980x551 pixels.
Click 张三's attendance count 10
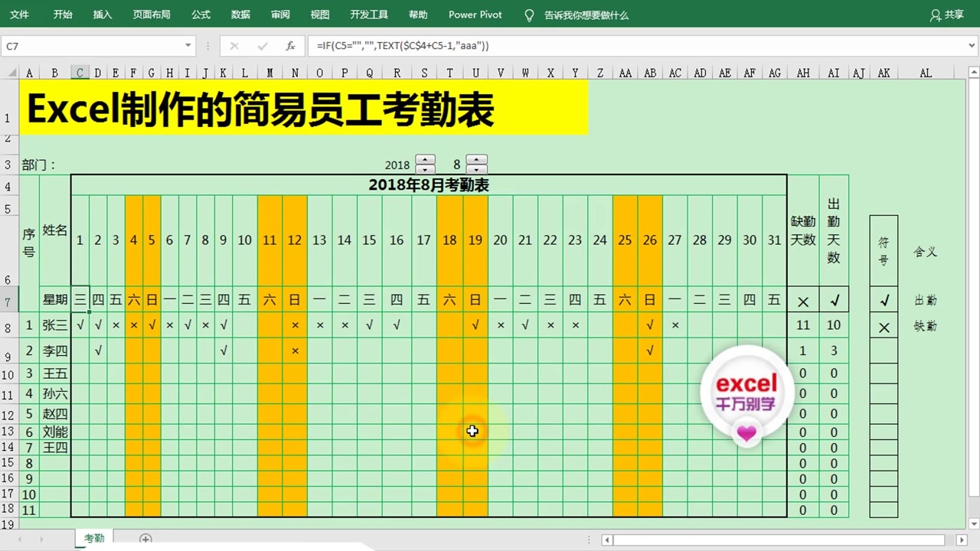[x=834, y=325]
